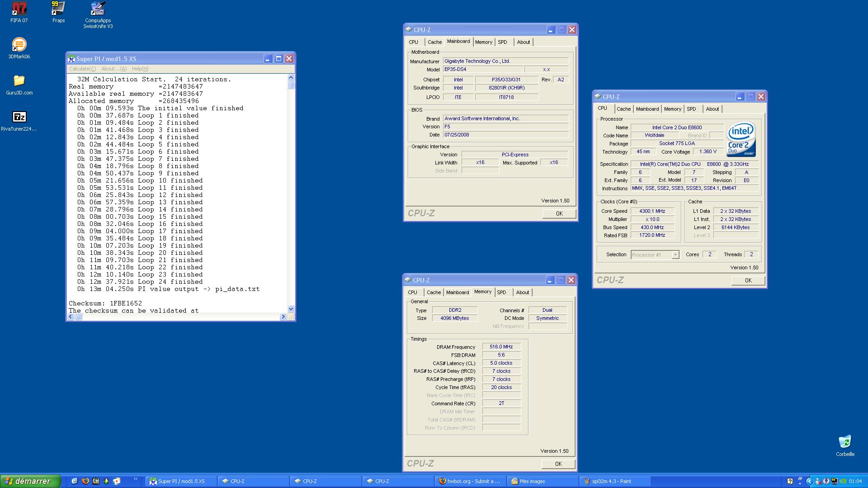Open the About tab in the Mainboard CPU-Z window

point(523,42)
